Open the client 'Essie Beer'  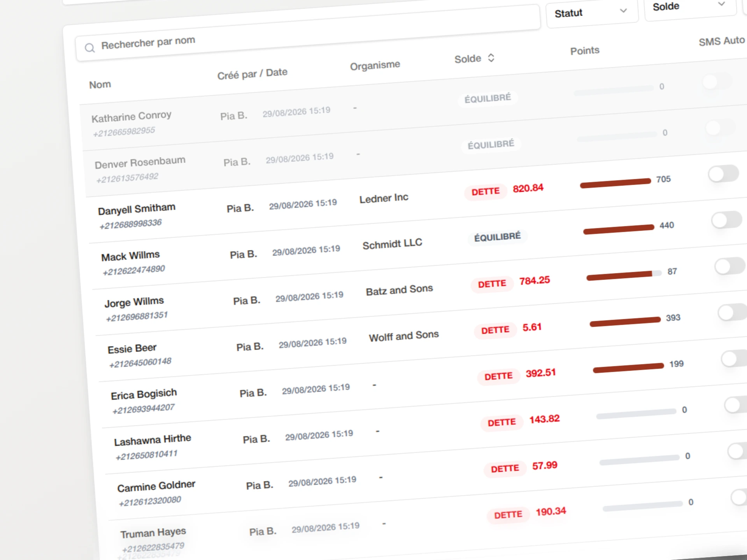(132, 348)
